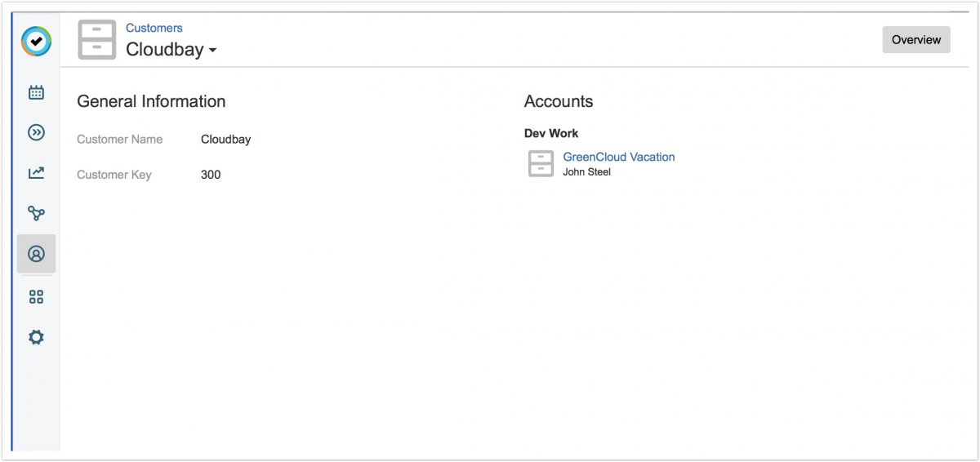Open the Teams network icon
980x462 pixels.
tap(36, 213)
